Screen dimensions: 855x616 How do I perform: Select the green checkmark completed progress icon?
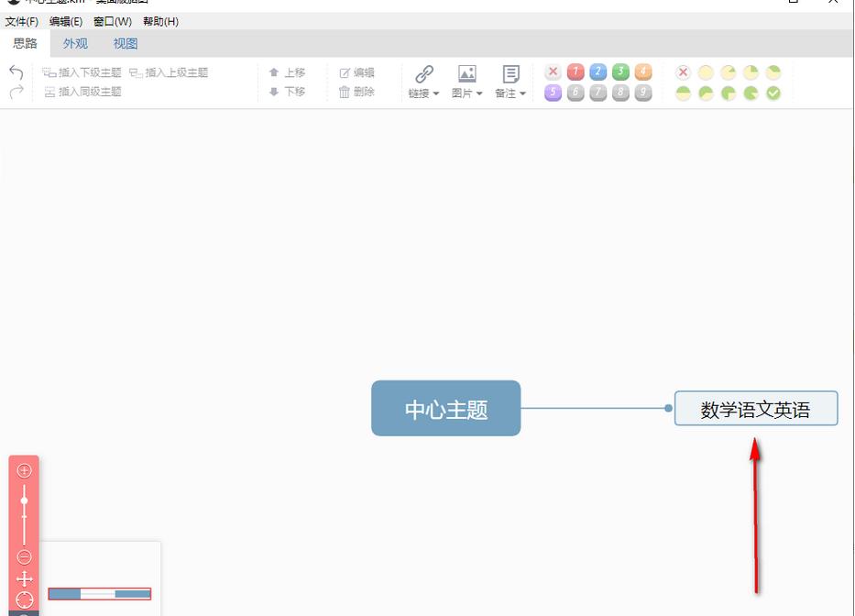[774, 92]
